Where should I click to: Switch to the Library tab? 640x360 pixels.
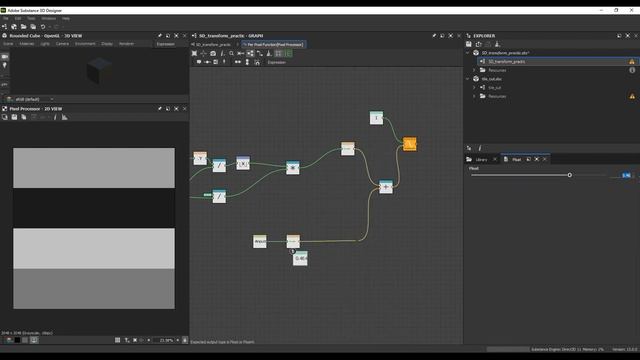481,159
